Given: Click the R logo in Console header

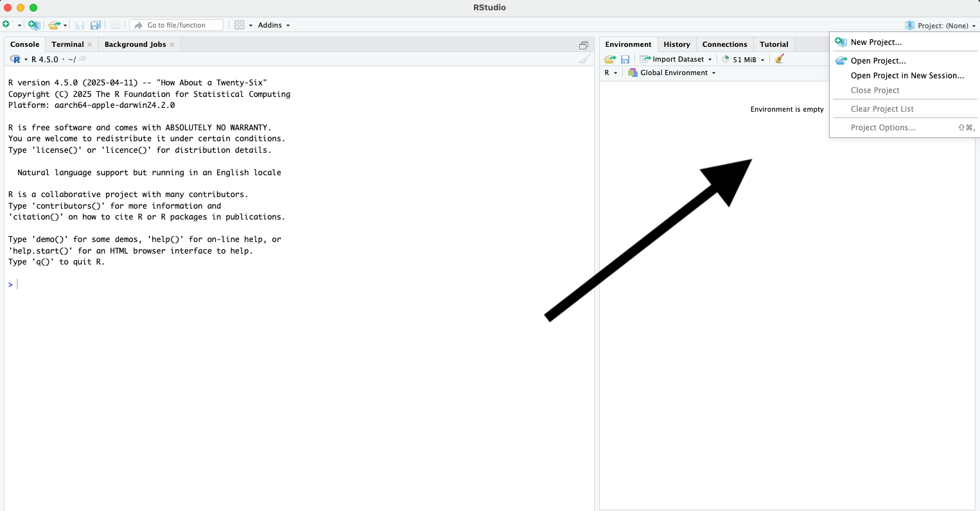Looking at the screenshot, I should tap(15, 59).
